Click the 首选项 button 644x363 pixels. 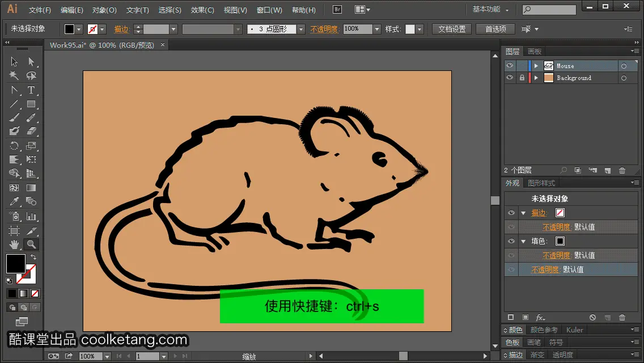click(x=495, y=29)
